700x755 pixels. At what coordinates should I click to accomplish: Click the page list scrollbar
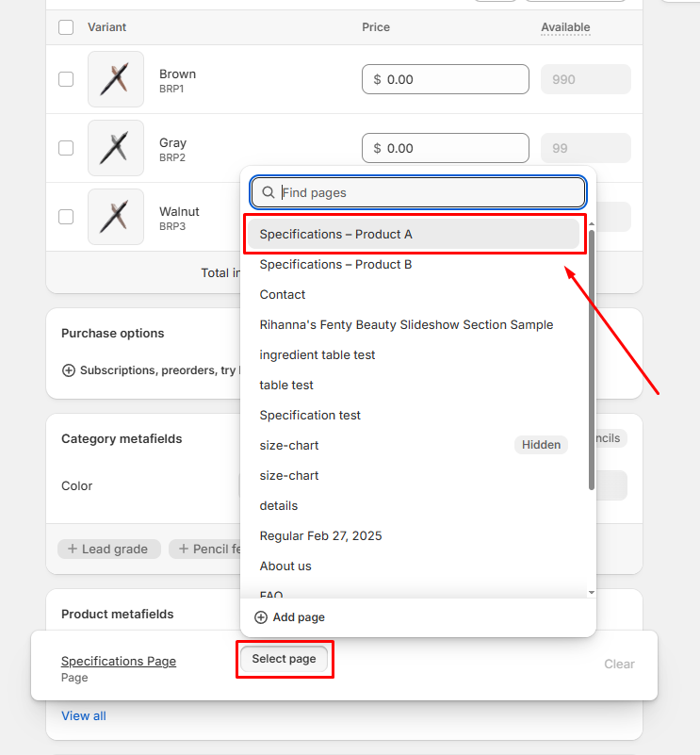[x=591, y=358]
